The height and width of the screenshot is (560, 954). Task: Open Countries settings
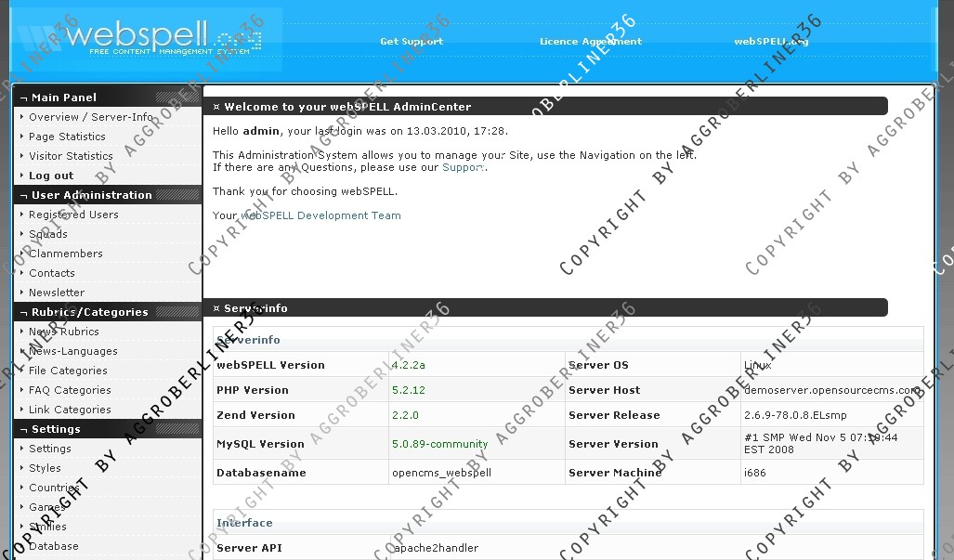coord(54,487)
